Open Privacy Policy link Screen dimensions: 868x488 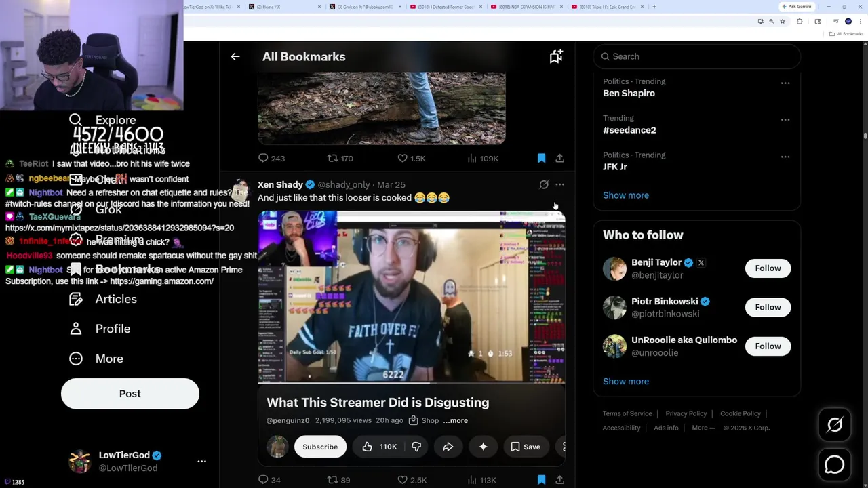pyautogui.click(x=686, y=413)
